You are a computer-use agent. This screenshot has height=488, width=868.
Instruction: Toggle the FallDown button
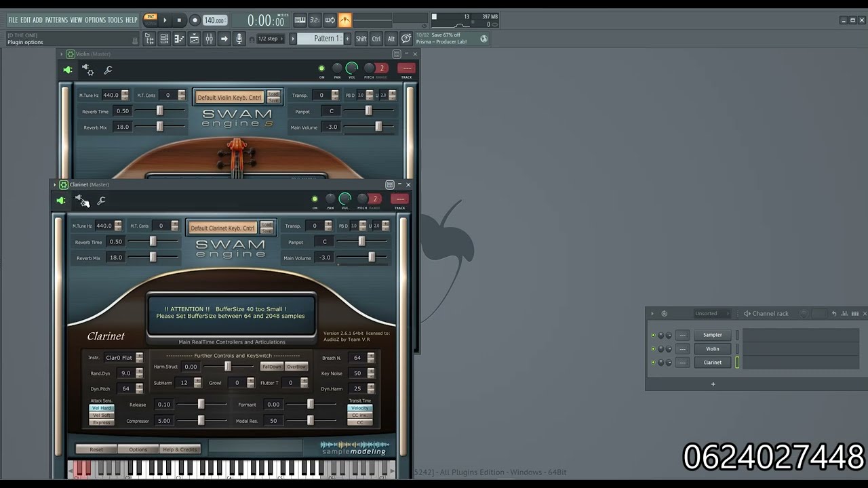pos(271,367)
